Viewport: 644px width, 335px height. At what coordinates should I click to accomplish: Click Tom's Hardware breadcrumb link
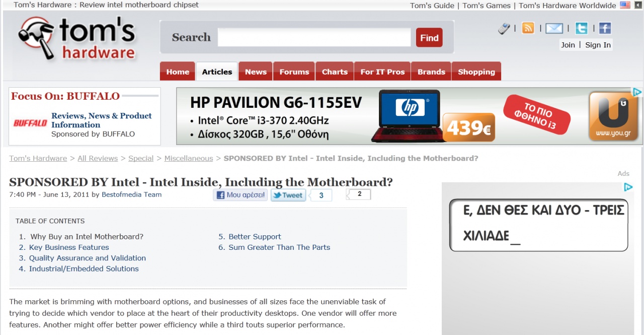[38, 158]
